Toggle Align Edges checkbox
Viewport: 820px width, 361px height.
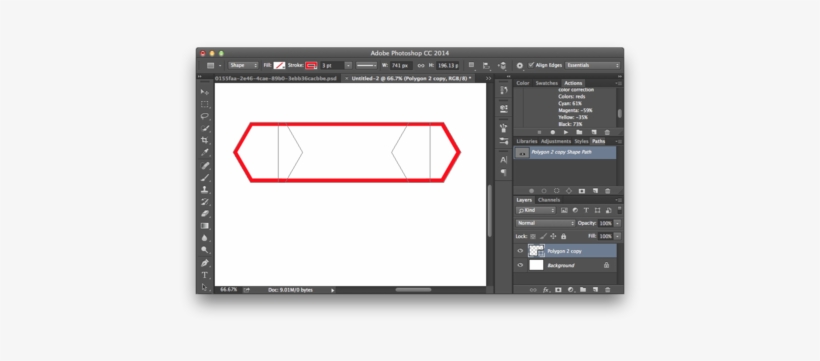(531, 65)
